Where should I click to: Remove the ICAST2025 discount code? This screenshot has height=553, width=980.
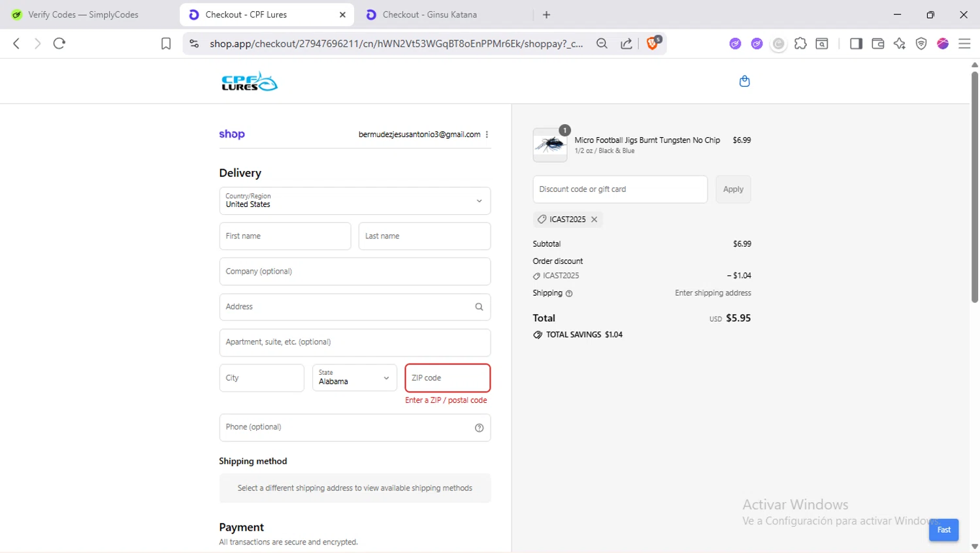(x=594, y=219)
